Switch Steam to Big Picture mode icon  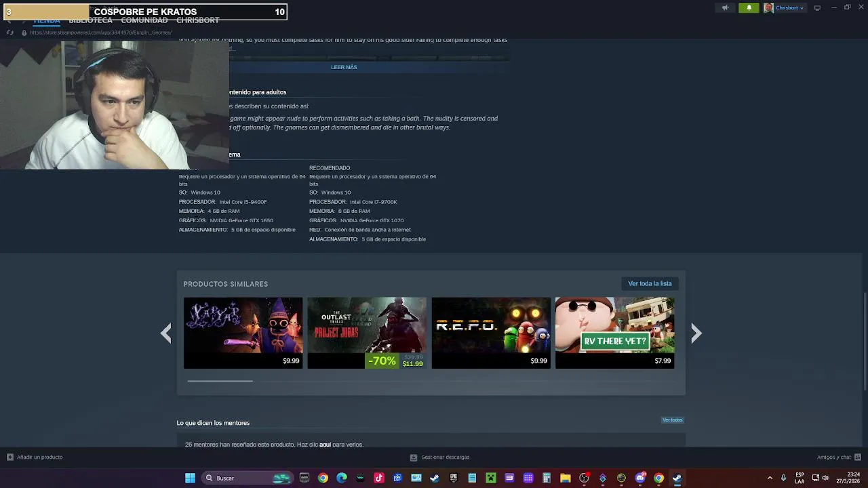click(817, 8)
